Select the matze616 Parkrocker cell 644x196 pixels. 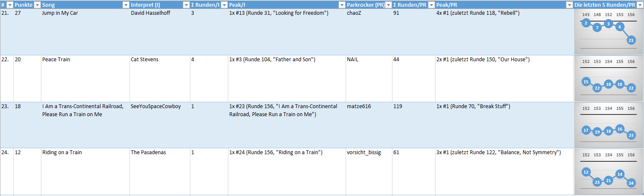click(369, 125)
